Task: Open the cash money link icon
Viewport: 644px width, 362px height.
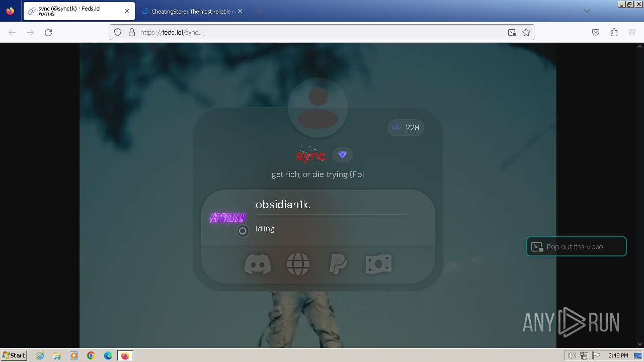Action: pos(378,263)
